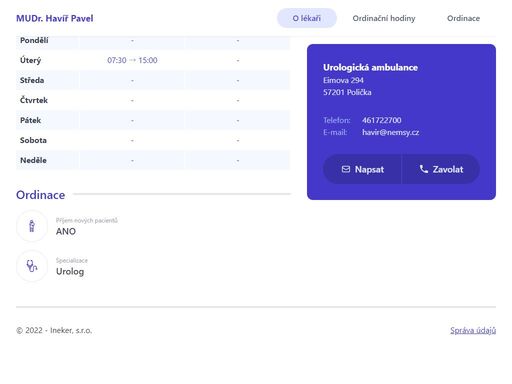Click the Napsat button
The image size is (512, 384).
(x=362, y=169)
